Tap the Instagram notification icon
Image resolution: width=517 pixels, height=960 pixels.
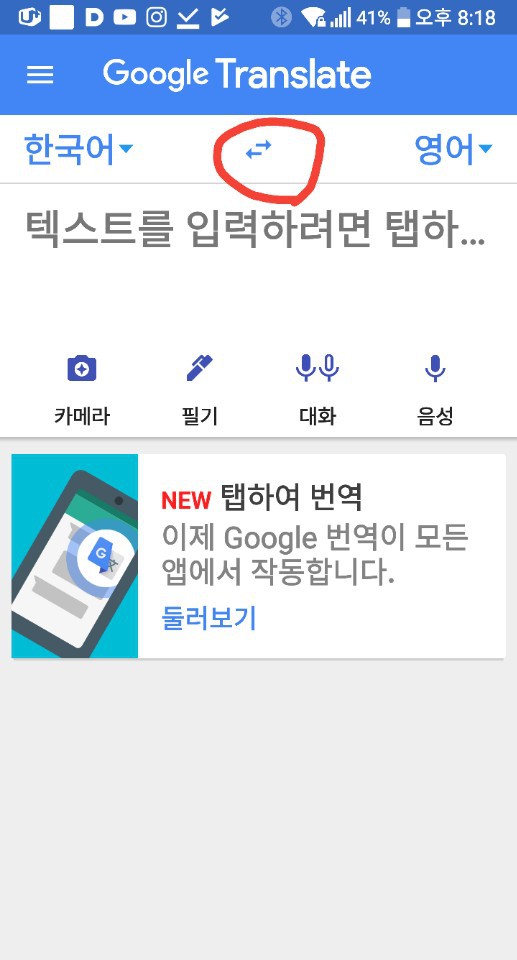point(157,17)
